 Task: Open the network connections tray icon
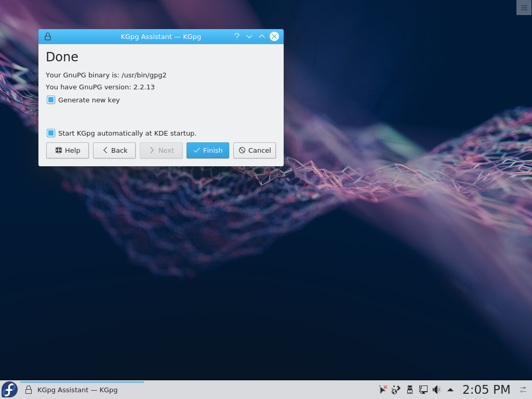tap(423, 390)
